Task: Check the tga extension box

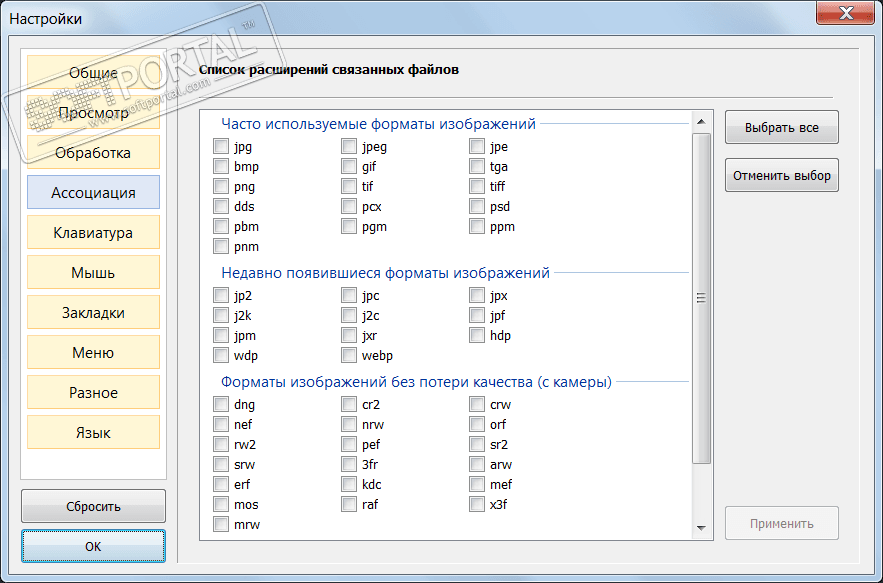Action: [x=476, y=166]
